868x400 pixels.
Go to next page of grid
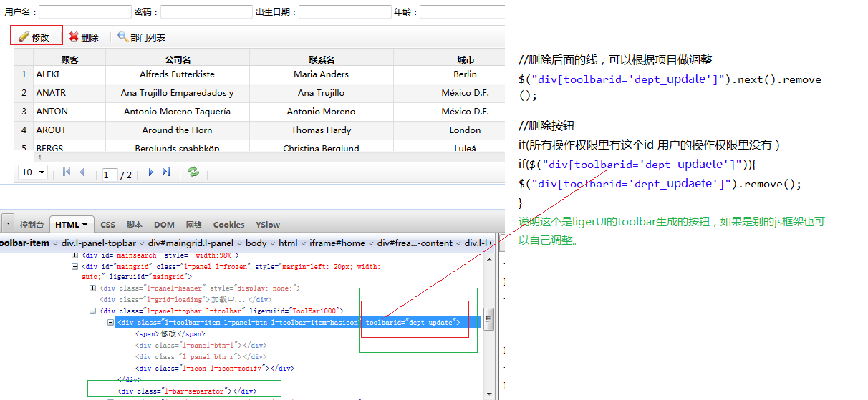tap(150, 172)
